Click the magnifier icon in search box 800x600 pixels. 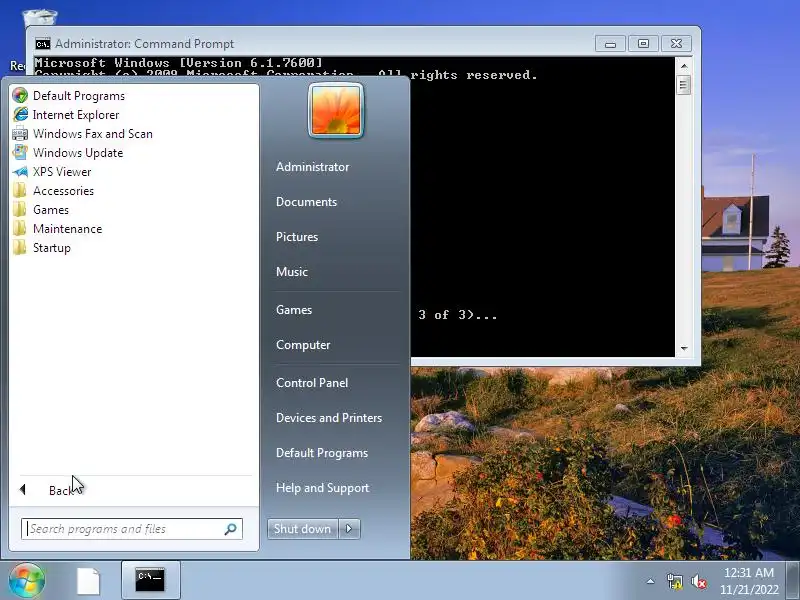click(231, 529)
